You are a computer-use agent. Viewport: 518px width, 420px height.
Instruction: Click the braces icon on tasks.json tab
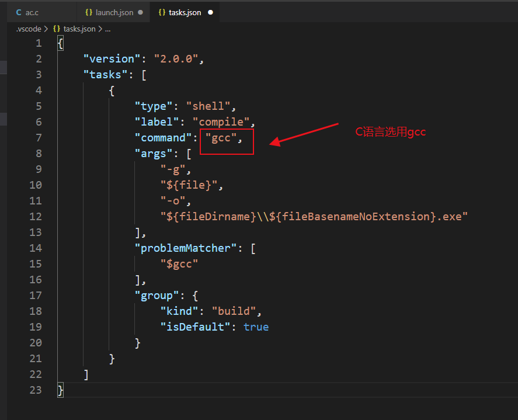click(162, 12)
